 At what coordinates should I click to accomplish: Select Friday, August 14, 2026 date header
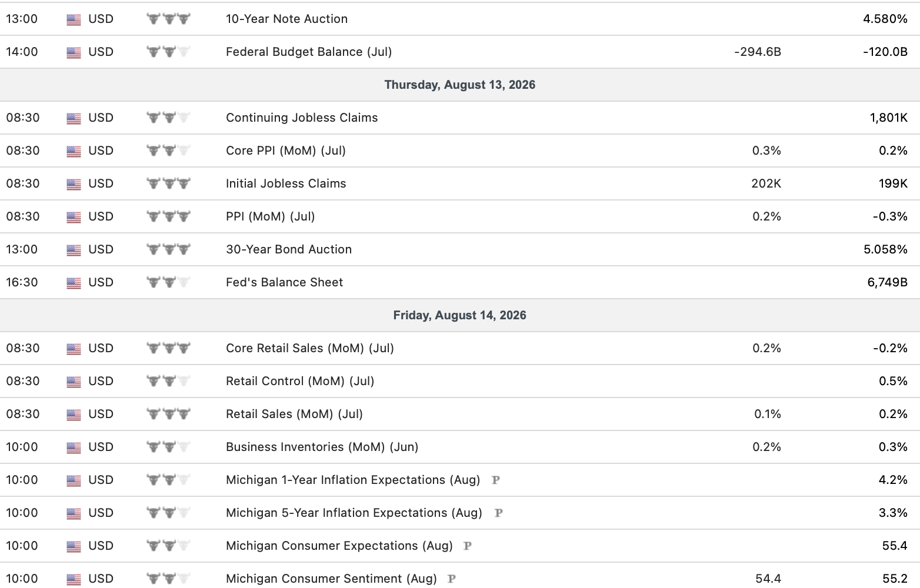(x=460, y=315)
